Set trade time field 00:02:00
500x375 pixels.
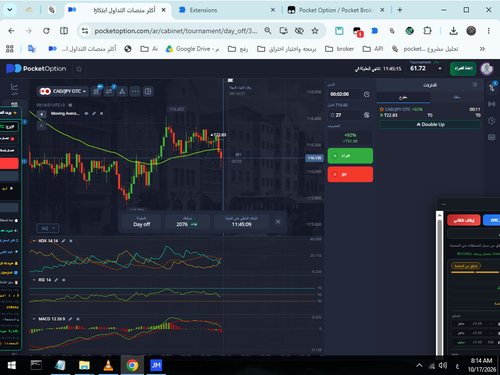click(344, 94)
